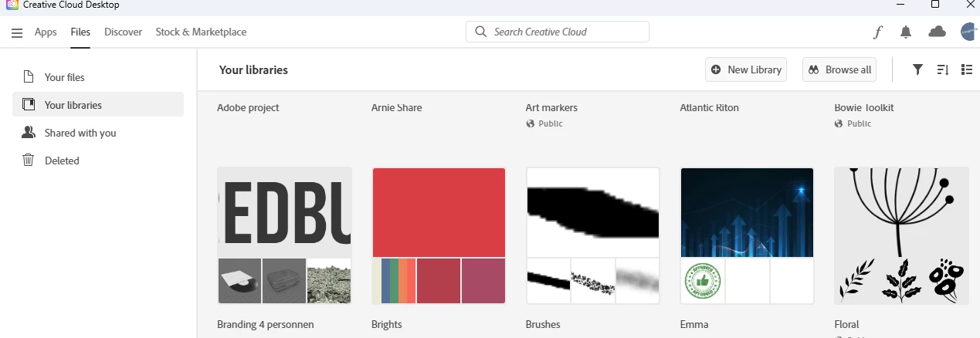Click the Floral library label

click(x=846, y=324)
